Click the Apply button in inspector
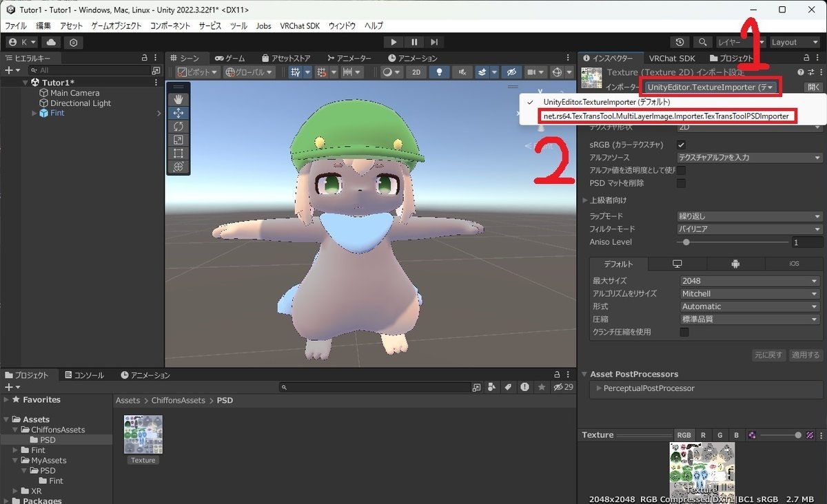Viewport: 827px width, 504px height. [806, 355]
